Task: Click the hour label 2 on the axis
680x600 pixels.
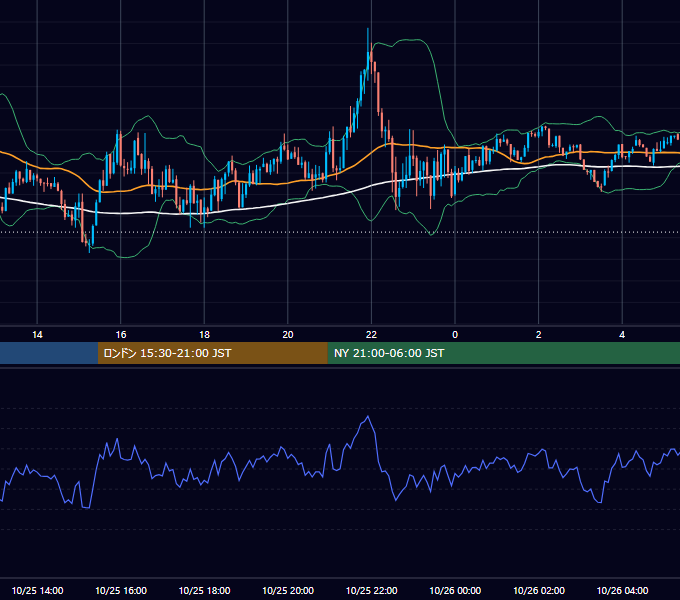Action: pos(539,335)
